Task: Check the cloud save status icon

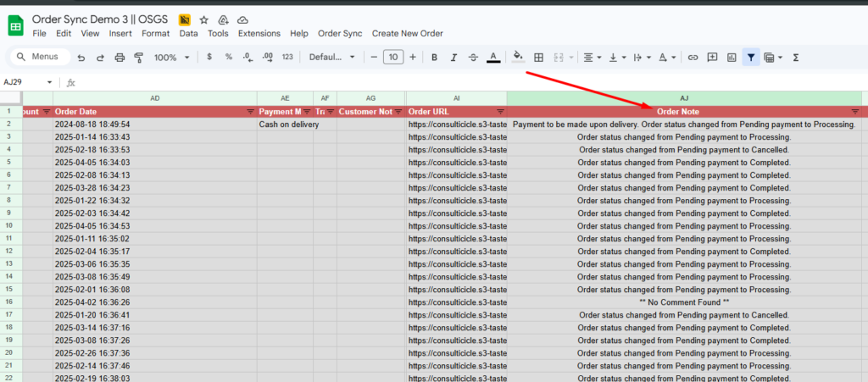Action: 242,19
